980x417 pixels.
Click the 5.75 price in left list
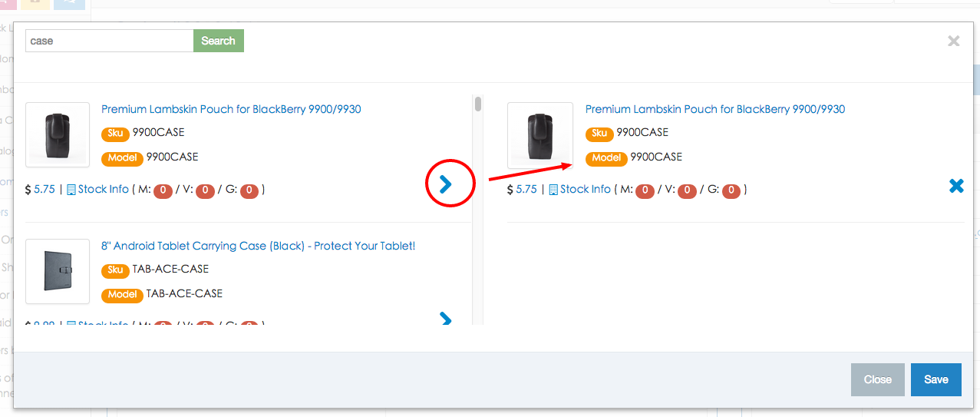45,189
